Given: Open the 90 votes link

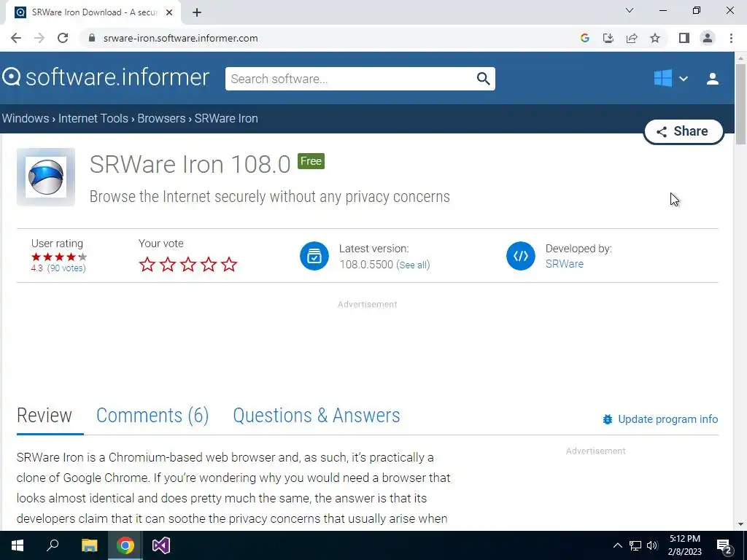Looking at the screenshot, I should coord(66,268).
